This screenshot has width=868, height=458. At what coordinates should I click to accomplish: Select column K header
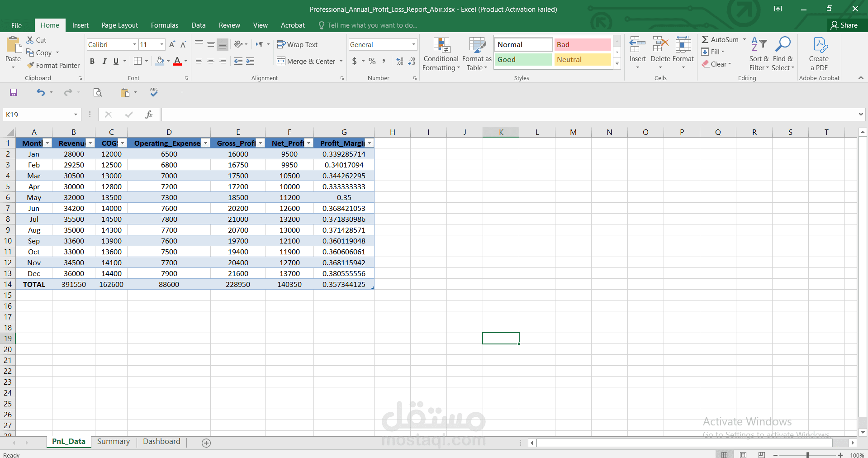pyautogui.click(x=501, y=132)
